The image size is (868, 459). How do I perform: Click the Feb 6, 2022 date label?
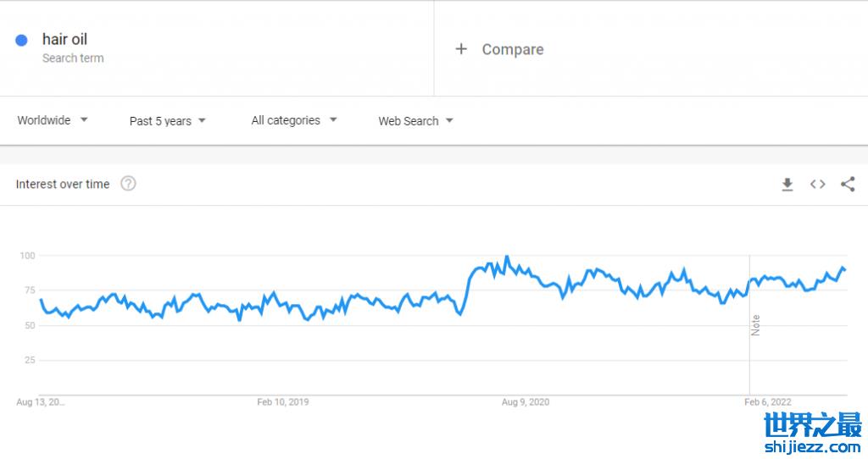coord(768,402)
